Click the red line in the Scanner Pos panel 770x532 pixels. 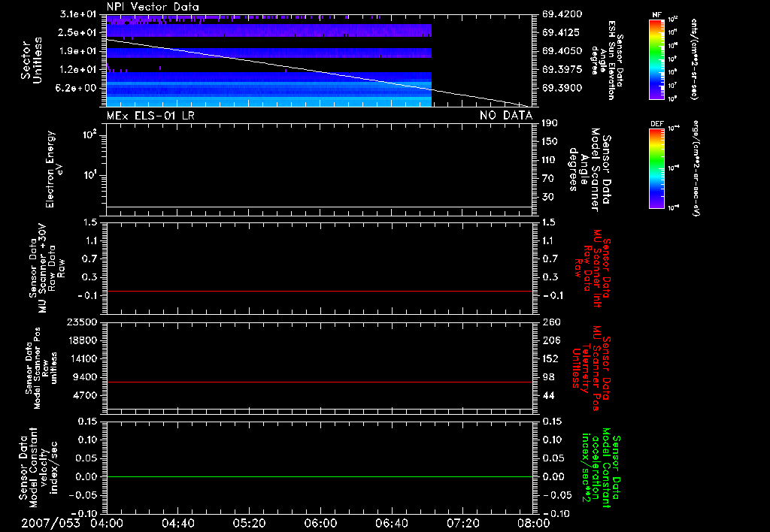point(320,382)
